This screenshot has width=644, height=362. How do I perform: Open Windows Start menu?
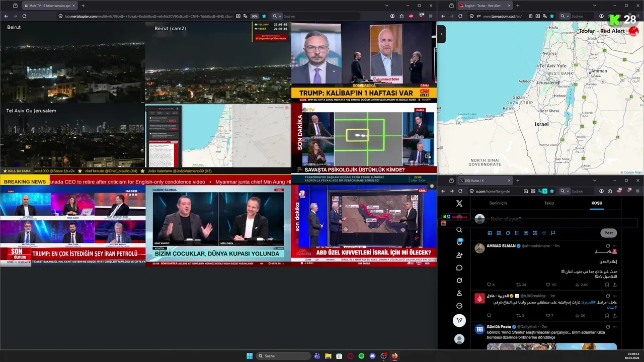(250, 356)
